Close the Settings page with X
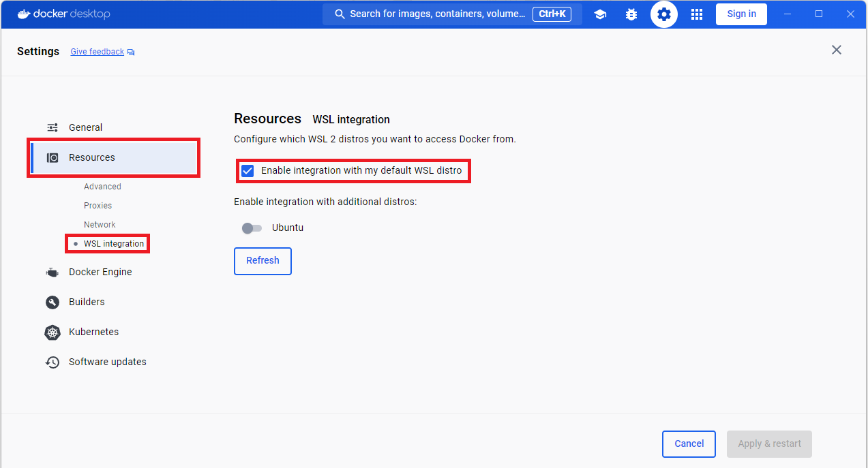The width and height of the screenshot is (868, 468). 837,50
